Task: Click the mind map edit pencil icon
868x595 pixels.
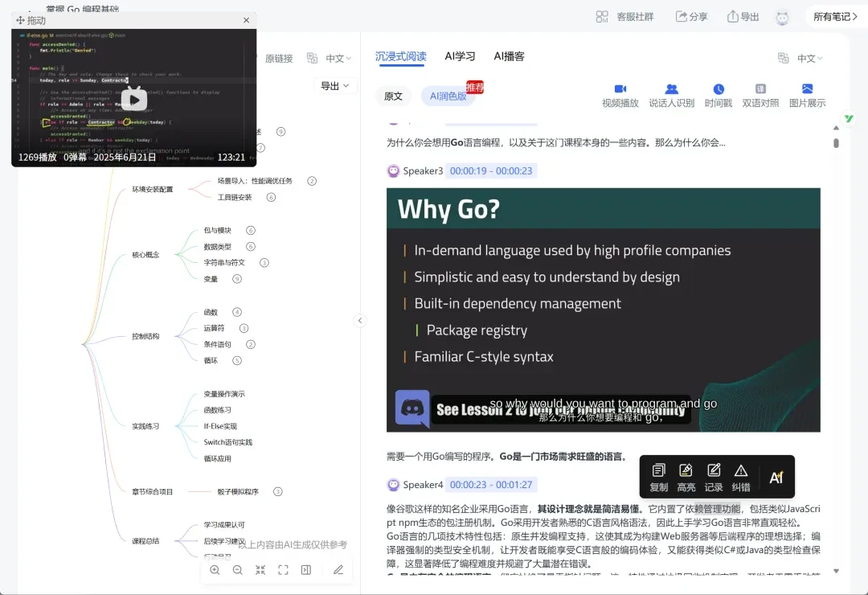Action: click(338, 570)
